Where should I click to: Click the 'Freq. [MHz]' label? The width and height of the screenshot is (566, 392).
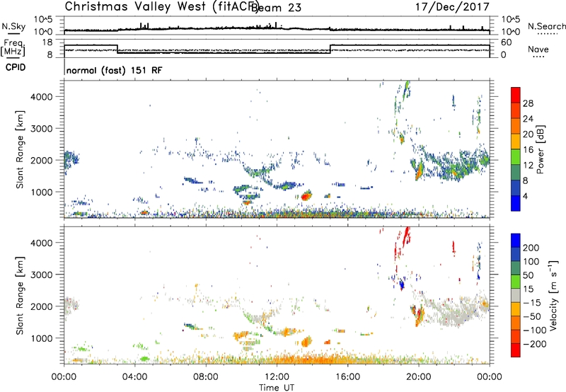pos(13,47)
